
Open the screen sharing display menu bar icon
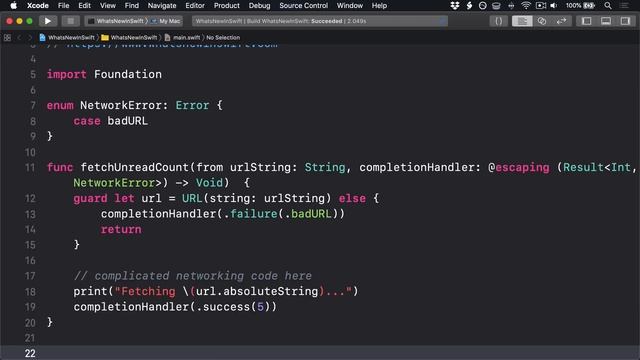tap(540, 5)
